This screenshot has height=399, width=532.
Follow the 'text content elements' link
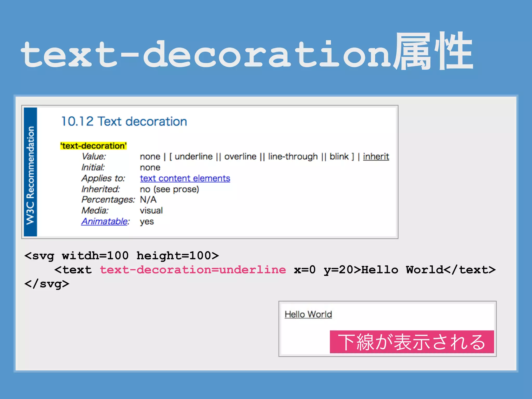[185, 178]
